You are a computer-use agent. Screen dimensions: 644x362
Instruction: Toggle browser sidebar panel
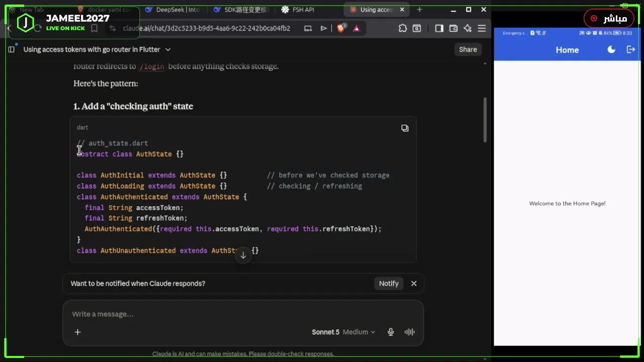coord(439,29)
